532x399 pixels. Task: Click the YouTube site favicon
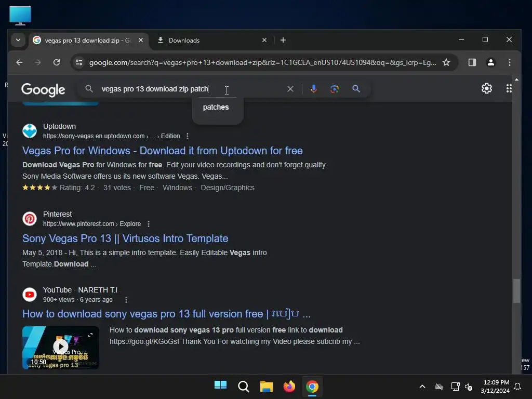[30, 295]
